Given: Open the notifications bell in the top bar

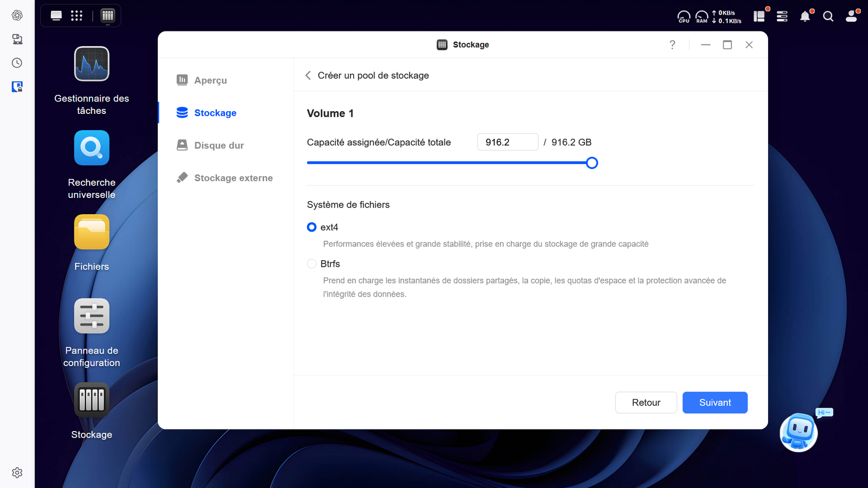Looking at the screenshot, I should pyautogui.click(x=805, y=16).
